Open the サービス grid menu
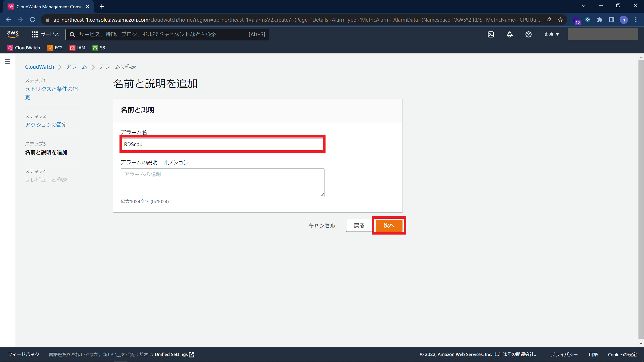Image resolution: width=644 pixels, height=362 pixels. pyautogui.click(x=45, y=34)
